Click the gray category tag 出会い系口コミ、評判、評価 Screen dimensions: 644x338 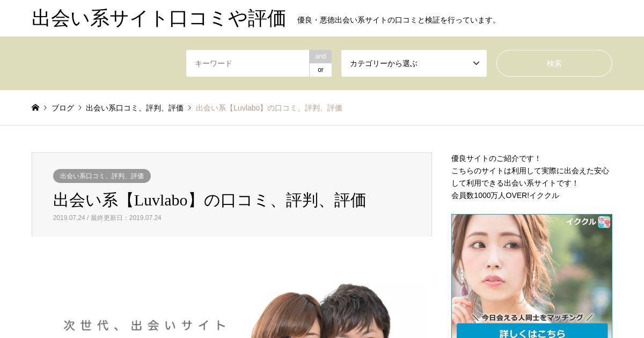(x=102, y=176)
